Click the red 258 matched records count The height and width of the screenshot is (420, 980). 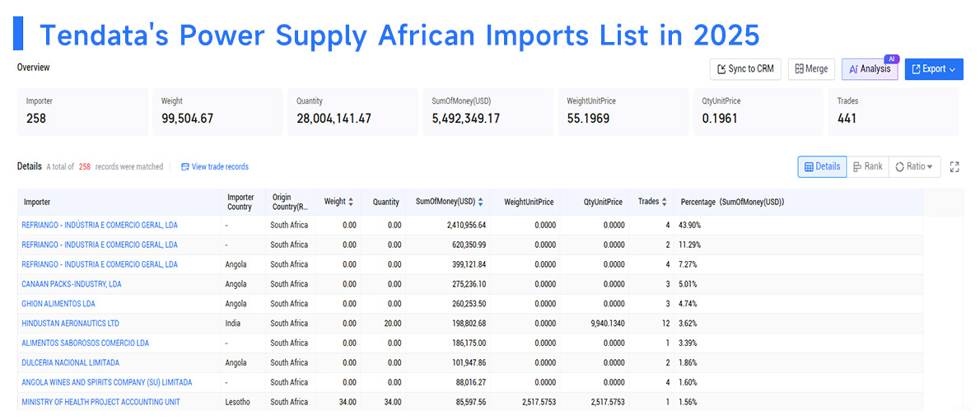tap(84, 167)
